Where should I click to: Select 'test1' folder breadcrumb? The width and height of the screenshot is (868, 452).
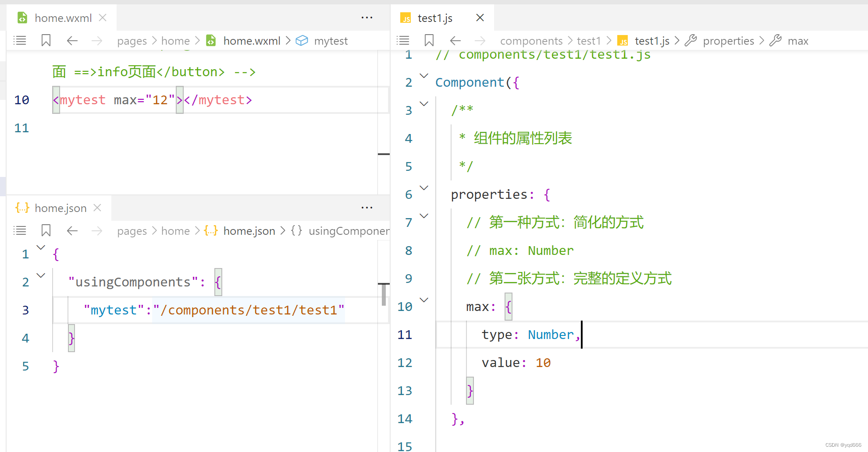(589, 41)
